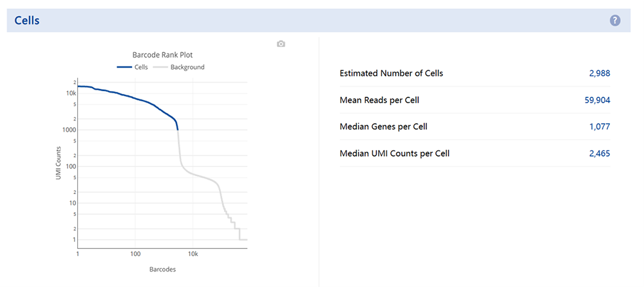Click the Median Genes per Cell label
This screenshot has width=644, height=287.
(x=383, y=126)
